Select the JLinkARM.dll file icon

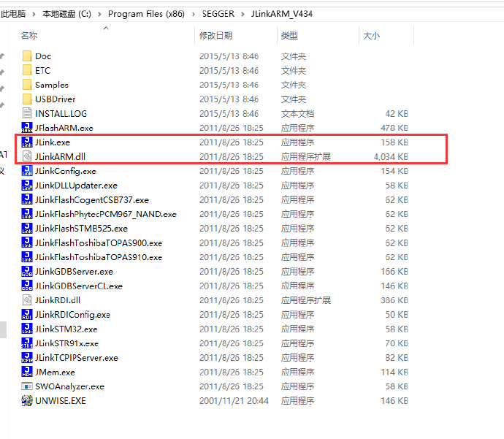click(x=27, y=156)
